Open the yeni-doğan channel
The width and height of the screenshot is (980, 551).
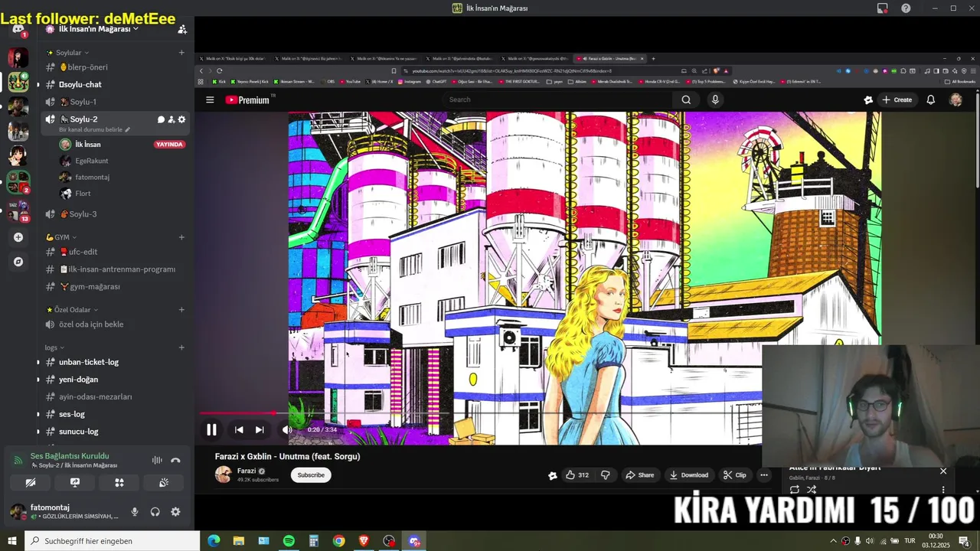115,380
